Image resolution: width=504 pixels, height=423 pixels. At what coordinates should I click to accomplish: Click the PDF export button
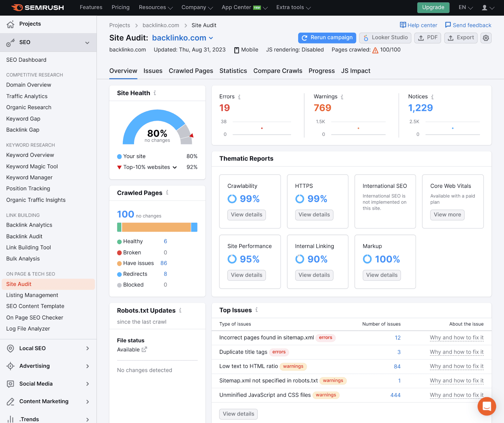(427, 38)
